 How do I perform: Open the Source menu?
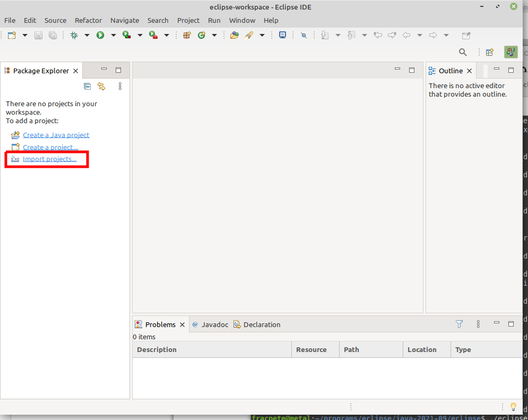(x=56, y=21)
